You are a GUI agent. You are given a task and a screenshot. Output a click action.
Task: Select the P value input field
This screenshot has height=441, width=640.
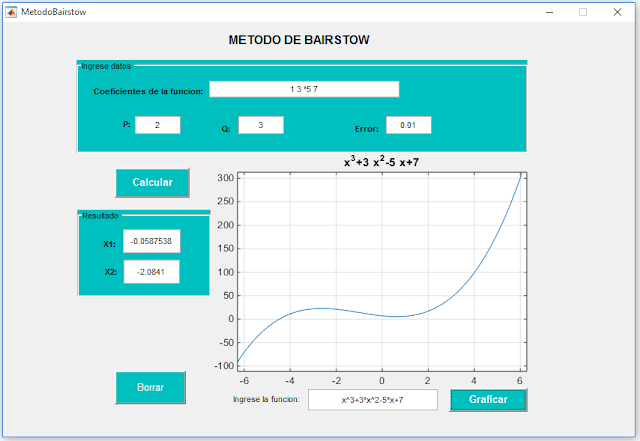click(x=158, y=125)
